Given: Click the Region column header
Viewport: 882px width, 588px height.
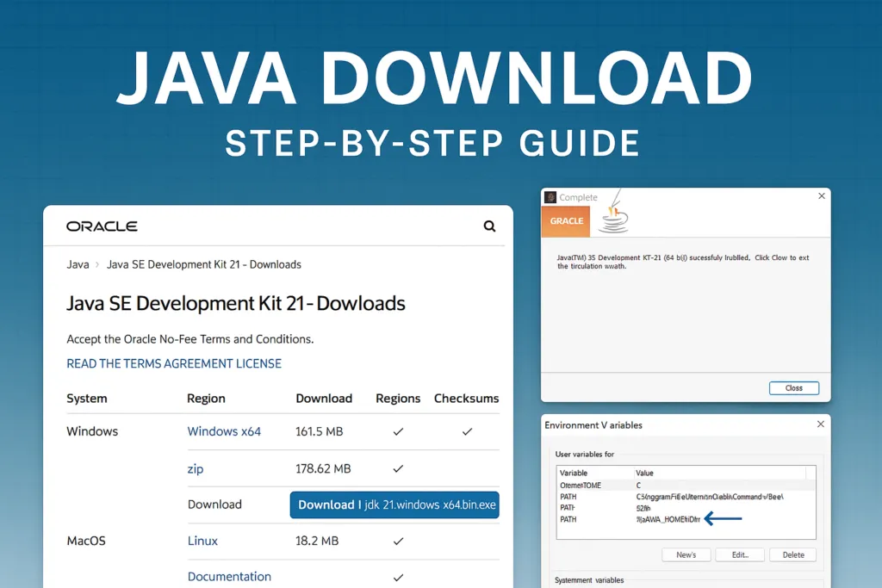Looking at the screenshot, I should coord(206,399).
